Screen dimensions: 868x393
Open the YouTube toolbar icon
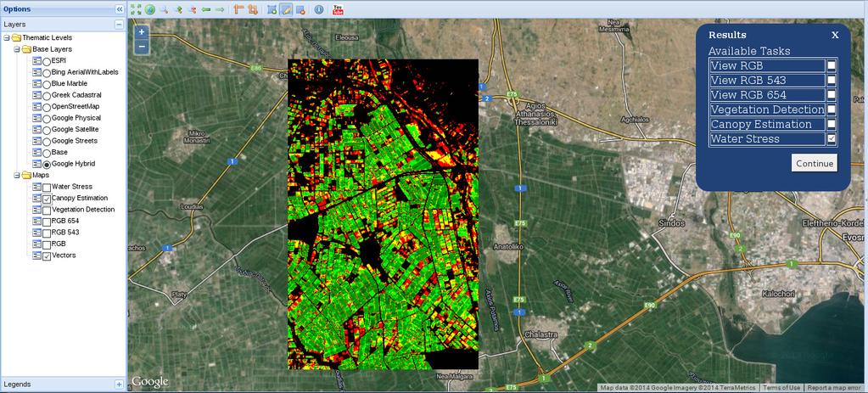point(338,9)
